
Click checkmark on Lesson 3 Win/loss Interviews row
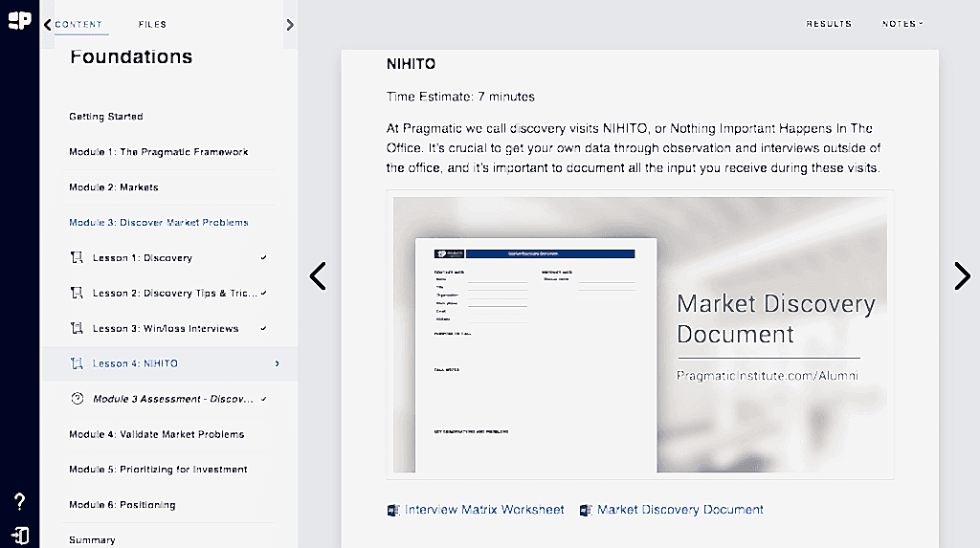click(x=264, y=328)
